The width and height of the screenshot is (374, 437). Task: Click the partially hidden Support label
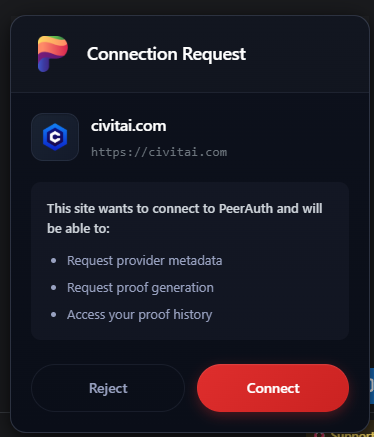point(352,434)
